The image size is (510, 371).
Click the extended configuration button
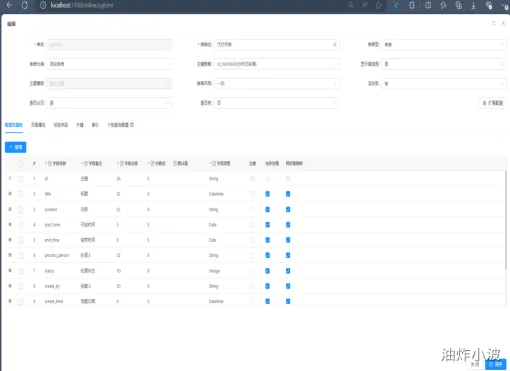tap(493, 103)
